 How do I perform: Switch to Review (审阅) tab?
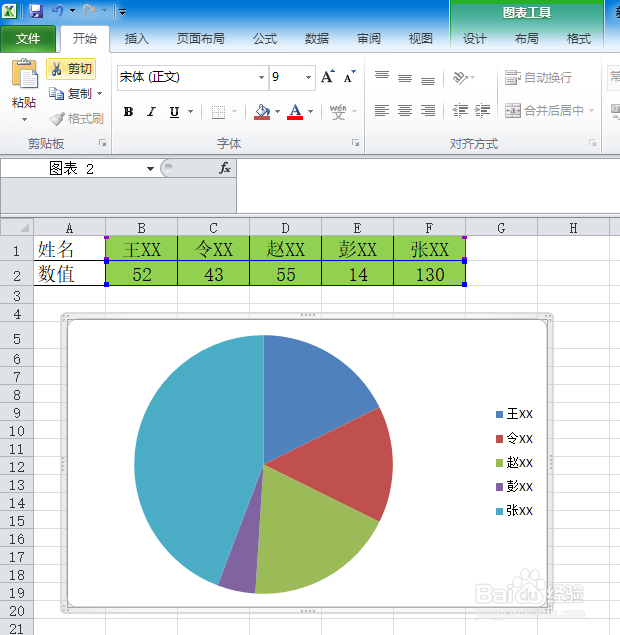tap(369, 39)
